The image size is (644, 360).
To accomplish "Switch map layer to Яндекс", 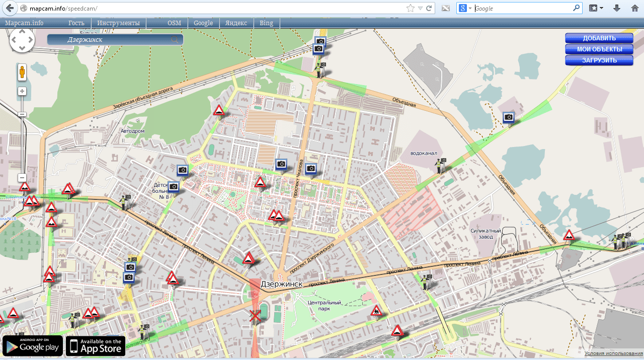I will tap(235, 23).
